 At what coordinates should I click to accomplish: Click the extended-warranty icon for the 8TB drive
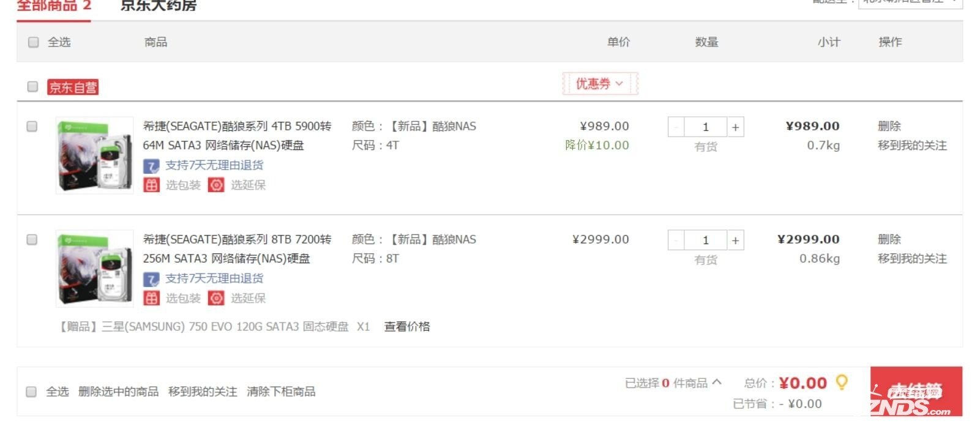click(x=216, y=298)
